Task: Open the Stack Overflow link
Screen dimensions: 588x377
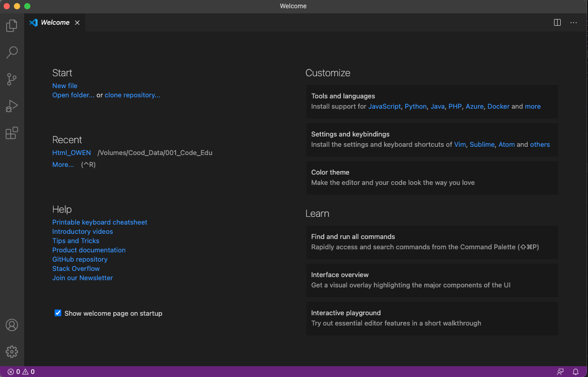Action: point(76,269)
